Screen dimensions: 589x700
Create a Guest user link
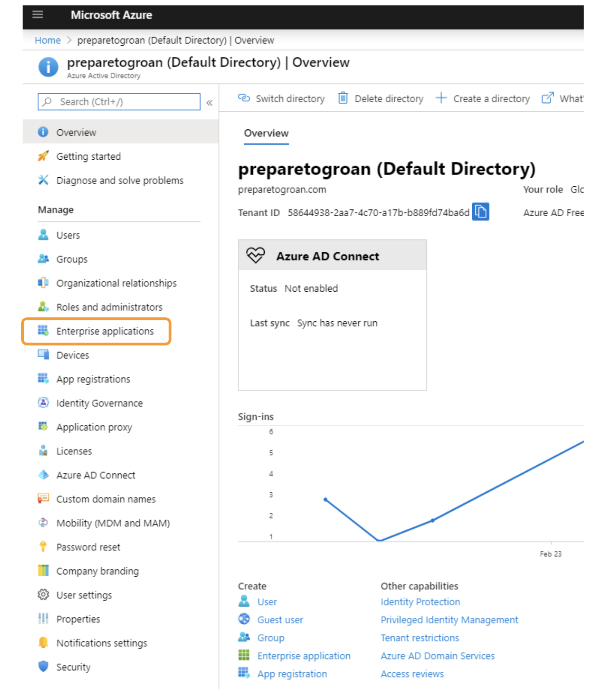pos(280,620)
